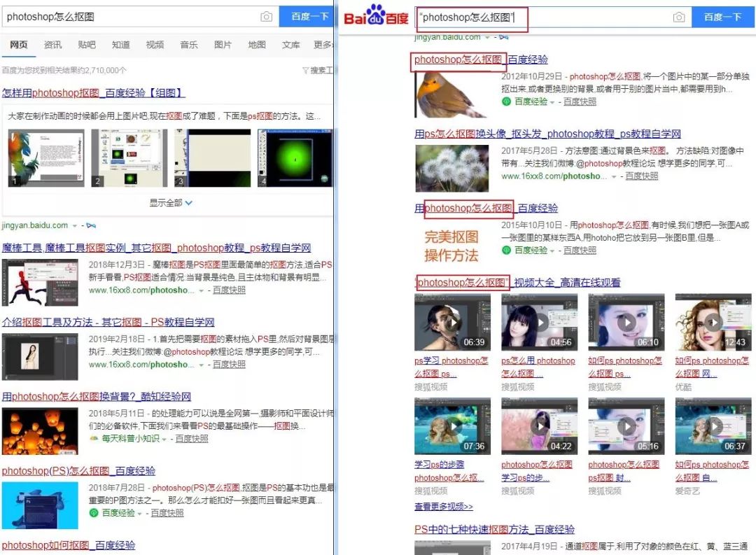This screenshot has height=555, width=756.
Task: Open result 介绍抠图工具及方法 - 其它抠图
Action: click(108, 322)
